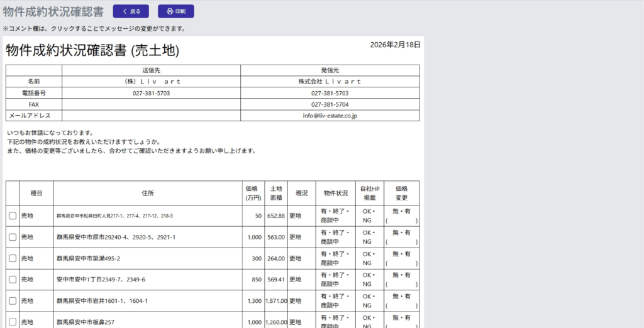Click the sender name 株式会社Livart
The width and height of the screenshot is (644, 328).
click(x=330, y=82)
